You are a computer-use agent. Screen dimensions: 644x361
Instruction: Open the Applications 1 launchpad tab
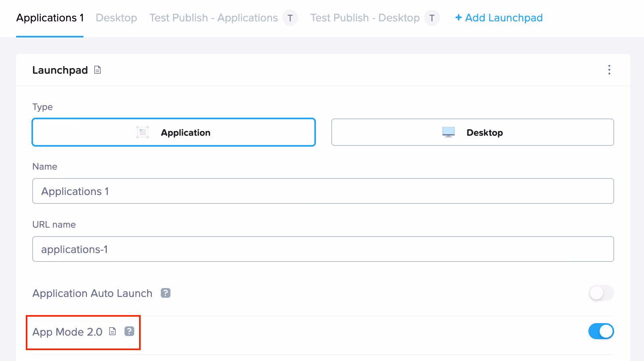point(50,18)
